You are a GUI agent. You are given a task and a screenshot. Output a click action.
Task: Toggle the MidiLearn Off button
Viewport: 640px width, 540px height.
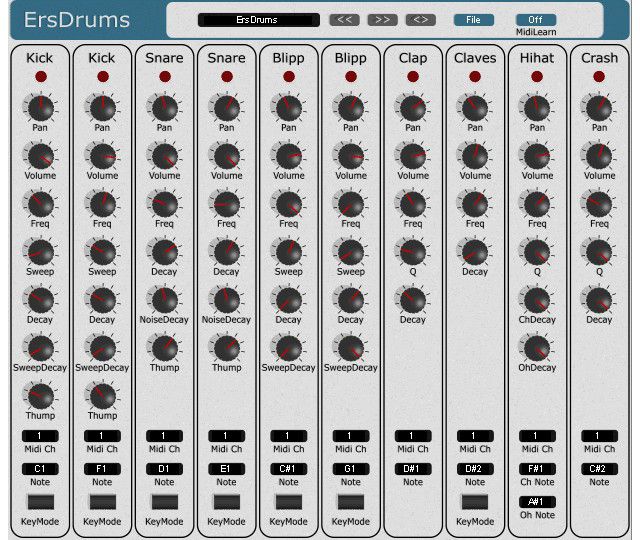(x=536, y=20)
